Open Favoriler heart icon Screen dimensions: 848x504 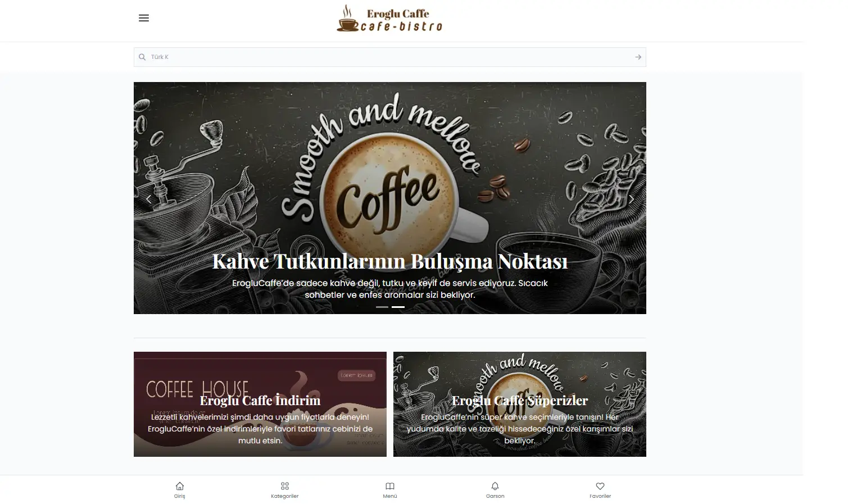(600, 490)
